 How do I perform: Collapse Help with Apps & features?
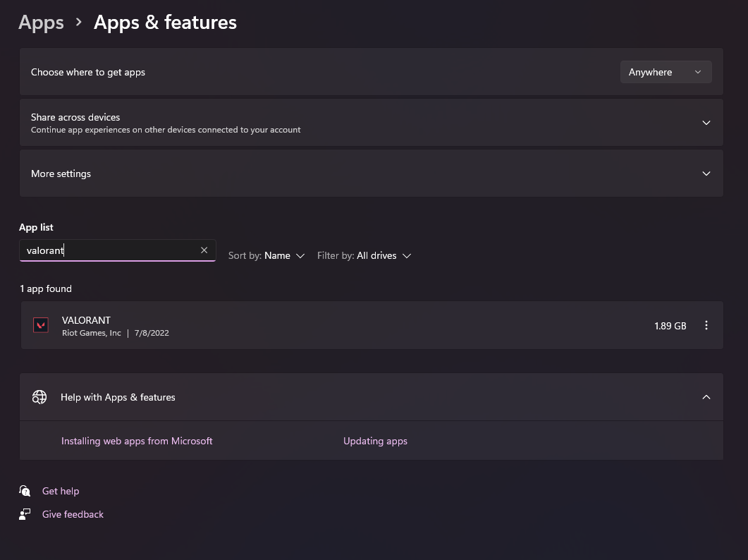pos(706,397)
